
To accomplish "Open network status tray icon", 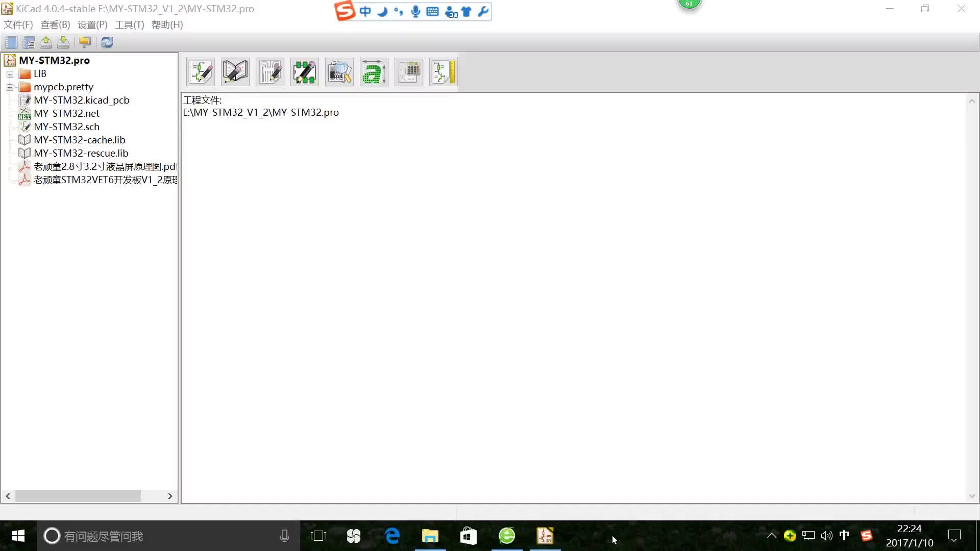I will click(808, 536).
